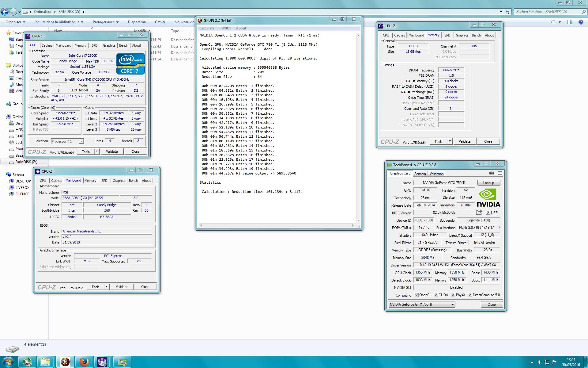This screenshot has height=368, width=588.
Task: Toggle the UEFI checkbox in GPU-Z
Action: click(x=488, y=213)
